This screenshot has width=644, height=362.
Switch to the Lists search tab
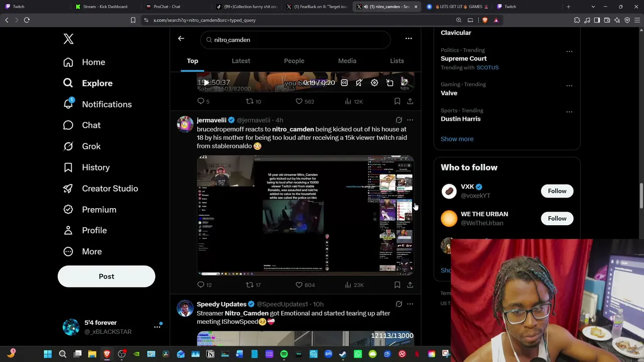(397, 61)
